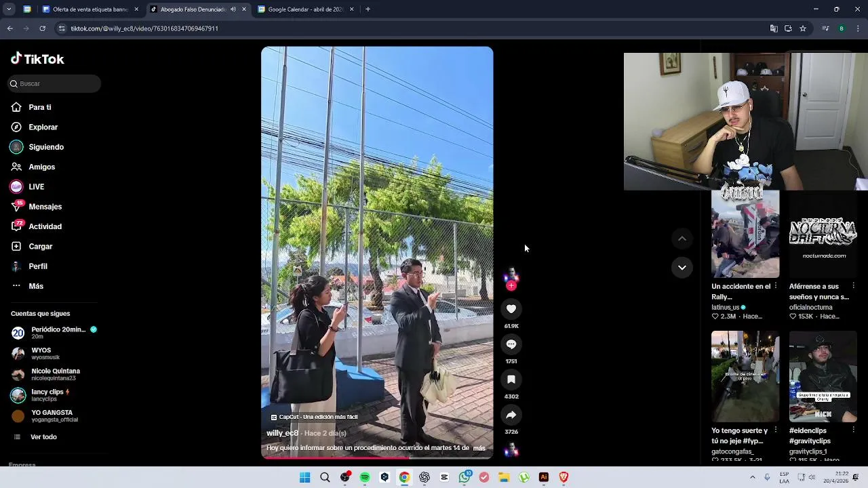The height and width of the screenshot is (488, 868).
Task: Open options for Un accidente en el Rally
Action: click(776, 286)
